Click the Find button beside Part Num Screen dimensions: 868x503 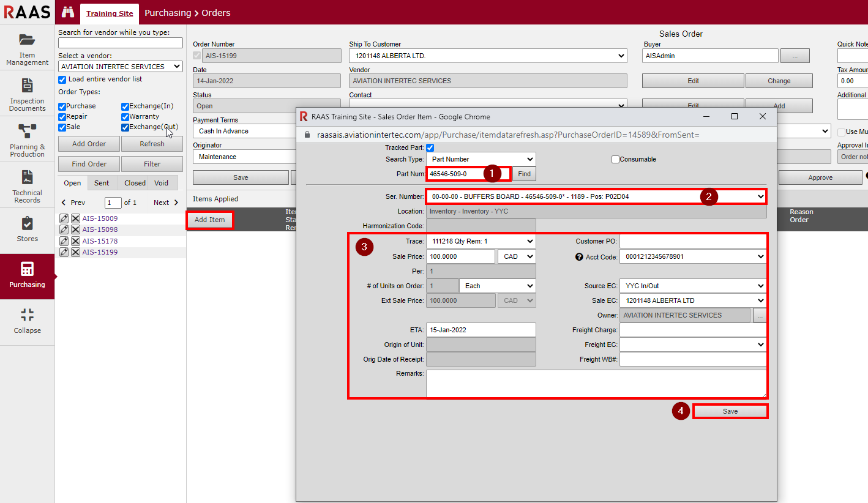(x=524, y=174)
